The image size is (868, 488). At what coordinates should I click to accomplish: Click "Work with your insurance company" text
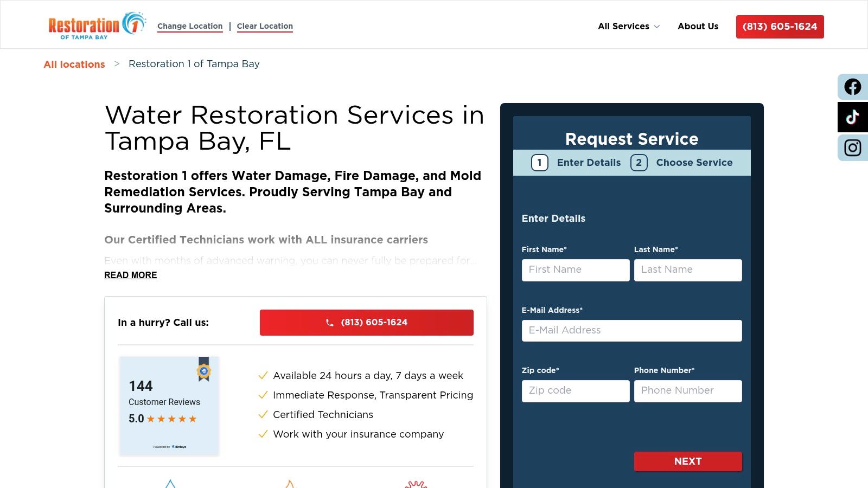tap(358, 434)
